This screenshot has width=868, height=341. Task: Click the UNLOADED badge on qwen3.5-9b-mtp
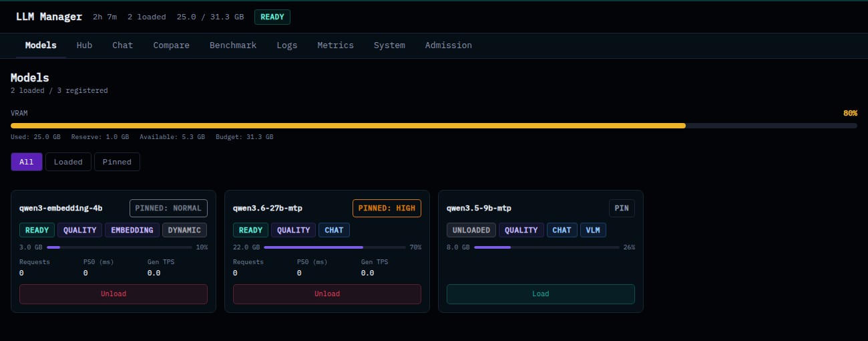point(471,230)
